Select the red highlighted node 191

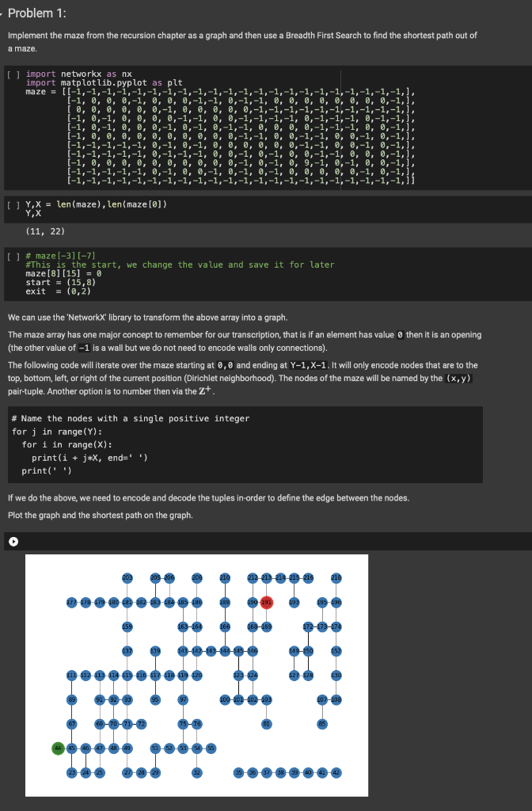pos(266,603)
